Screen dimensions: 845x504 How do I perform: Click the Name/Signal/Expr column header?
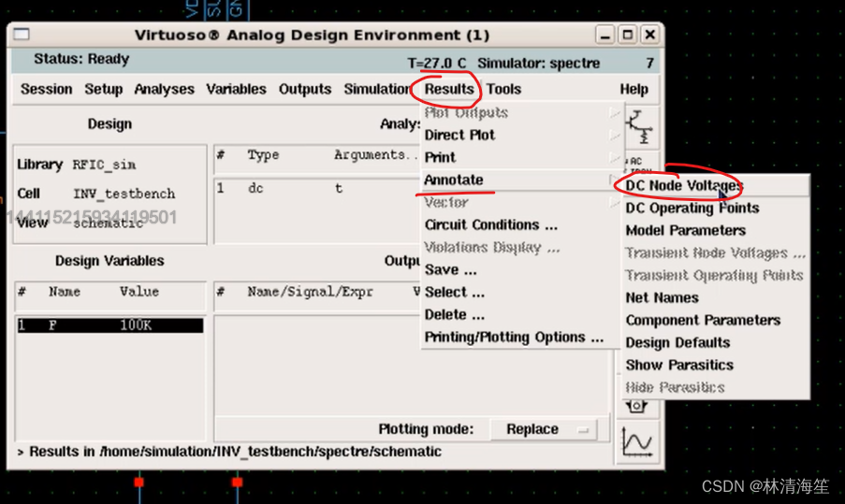tap(310, 292)
